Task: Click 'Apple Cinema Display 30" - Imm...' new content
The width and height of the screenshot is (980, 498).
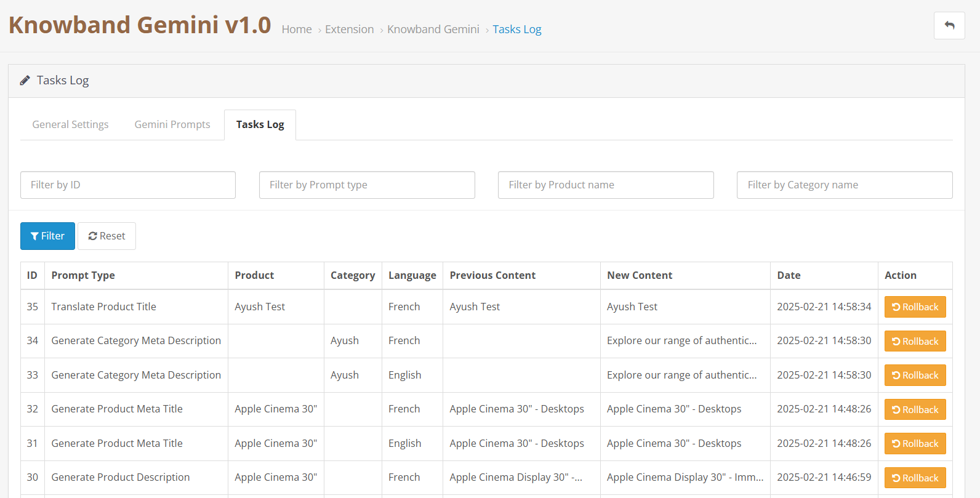Action: (685, 477)
